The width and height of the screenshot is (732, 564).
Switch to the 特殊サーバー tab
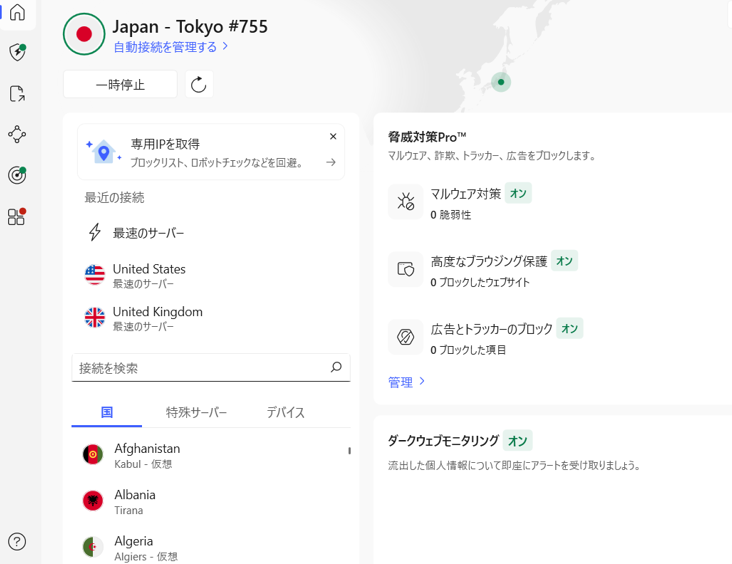(196, 412)
